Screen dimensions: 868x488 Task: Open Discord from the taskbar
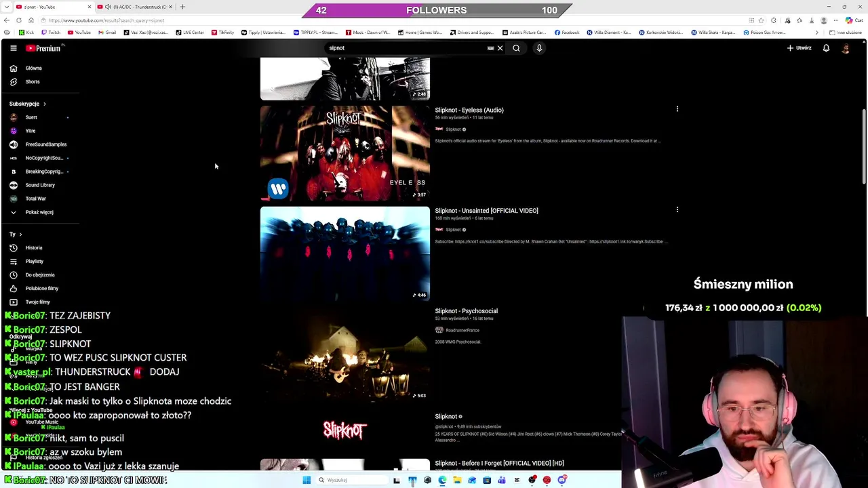coord(561,480)
